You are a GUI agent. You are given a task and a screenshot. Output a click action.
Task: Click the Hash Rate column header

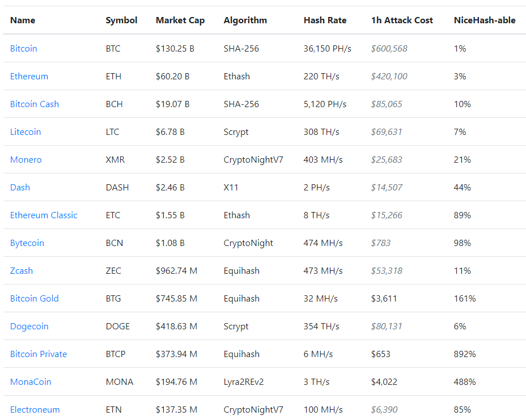(325, 20)
